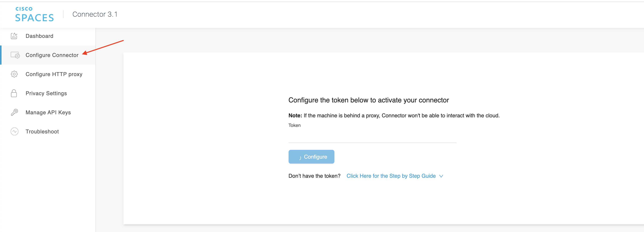This screenshot has height=232, width=644.
Task: Click the Manage API Keys key icon
Action: (14, 112)
